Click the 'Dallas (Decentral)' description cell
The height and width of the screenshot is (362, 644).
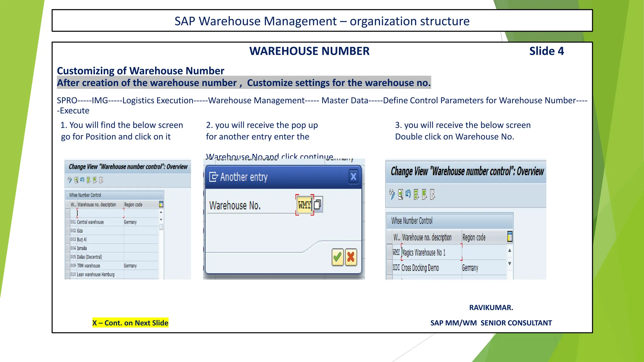[x=100, y=257]
